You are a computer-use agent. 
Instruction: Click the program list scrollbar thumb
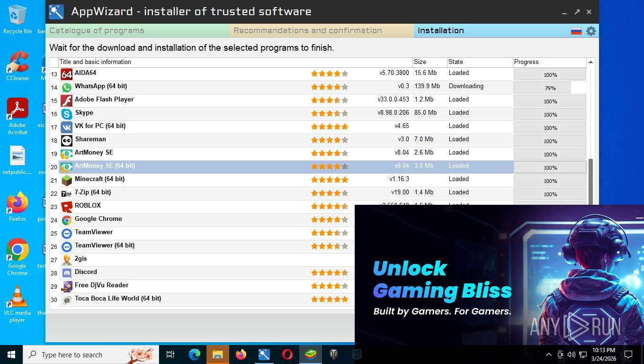pos(590,182)
